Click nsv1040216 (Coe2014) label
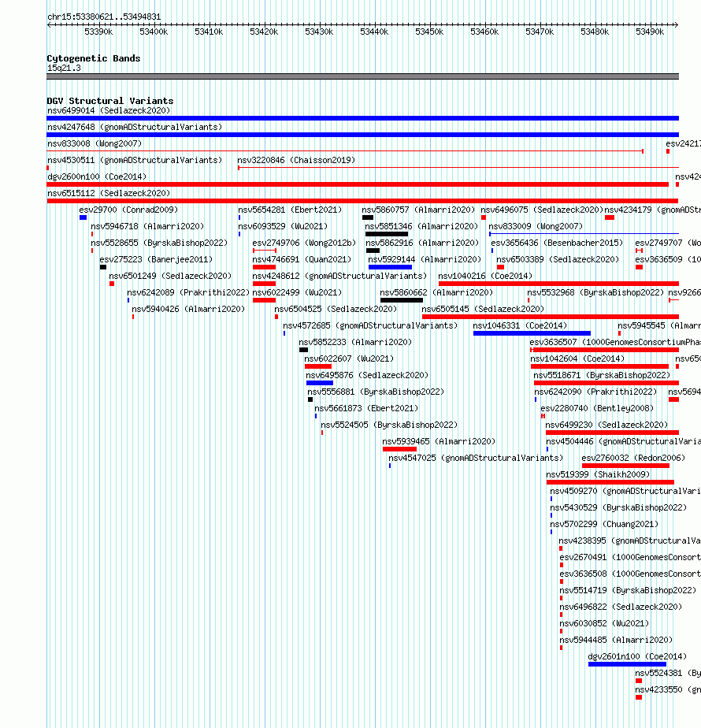 (x=485, y=276)
